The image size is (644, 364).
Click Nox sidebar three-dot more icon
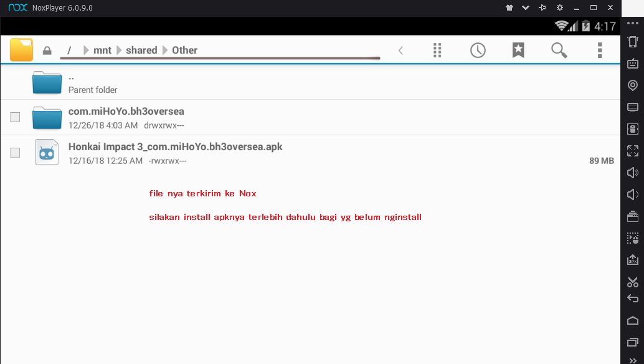[x=633, y=23]
